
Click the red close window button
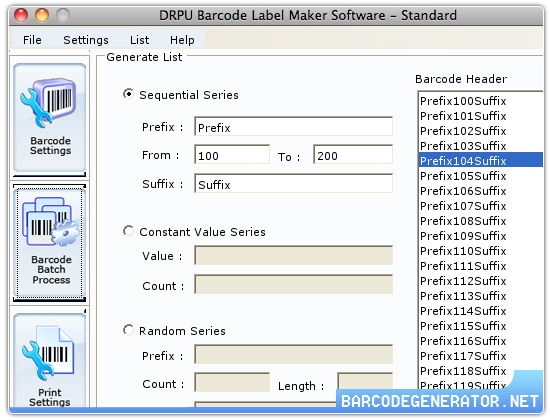click(x=21, y=15)
